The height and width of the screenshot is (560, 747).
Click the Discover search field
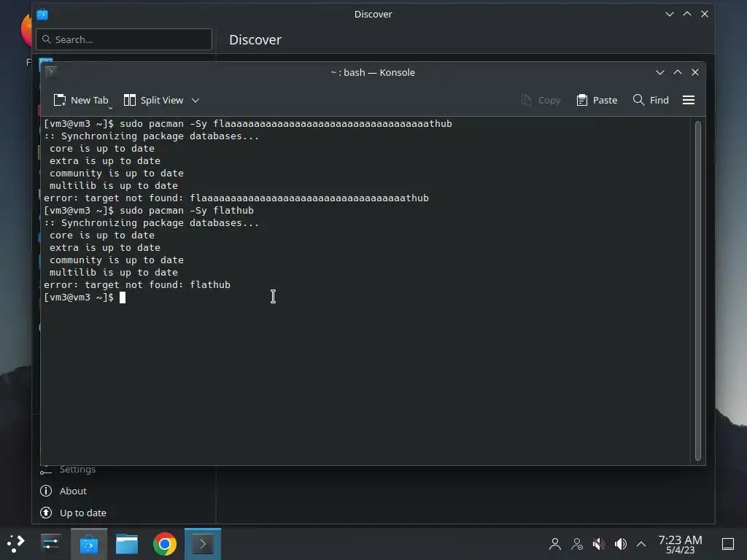(124, 39)
